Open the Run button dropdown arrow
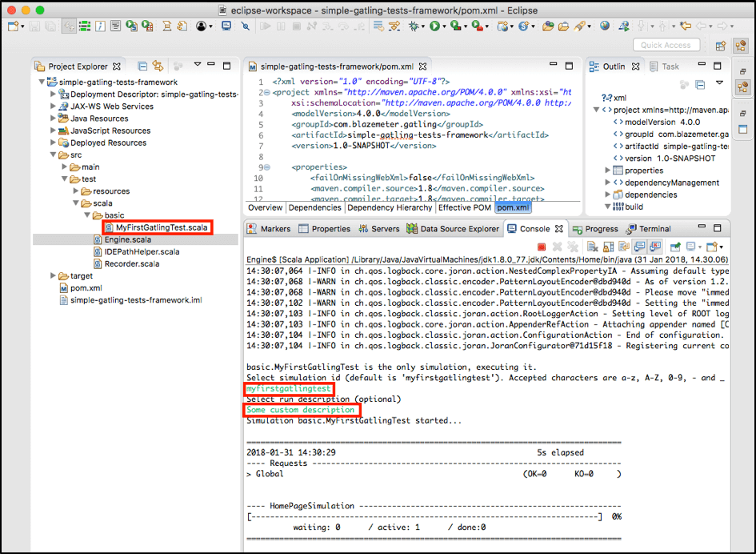756x554 pixels. [x=443, y=26]
